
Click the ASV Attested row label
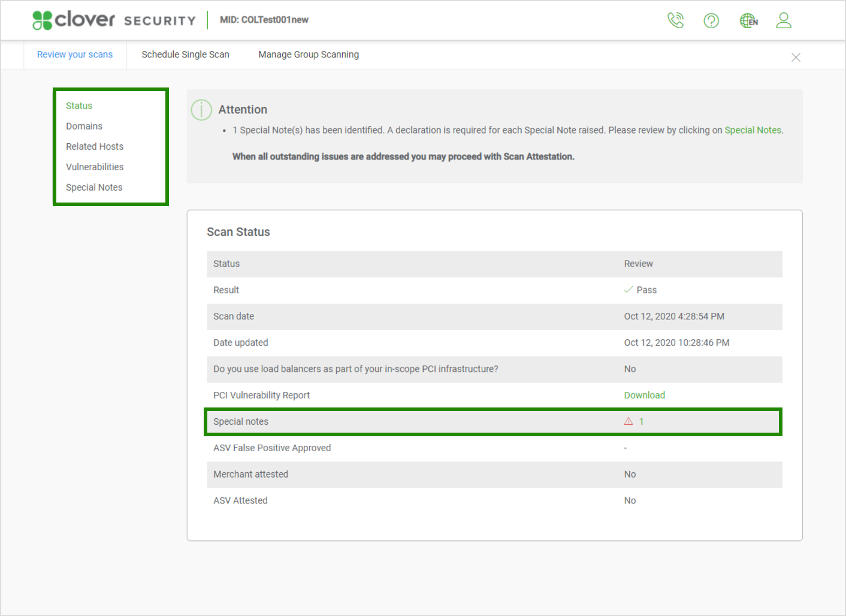[x=240, y=500]
